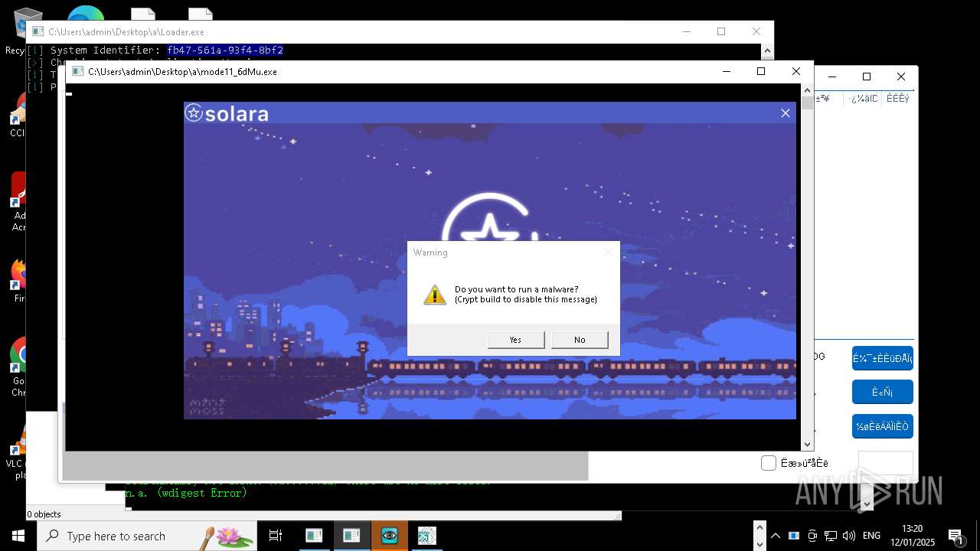Close the right-hand garbled-text window
The height and width of the screenshot is (551, 980).
click(x=901, y=77)
